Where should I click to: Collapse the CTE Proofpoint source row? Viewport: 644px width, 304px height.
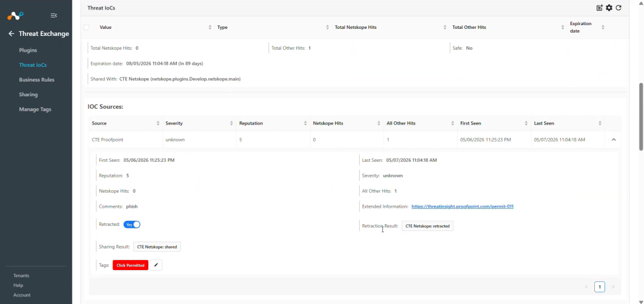coord(614,140)
